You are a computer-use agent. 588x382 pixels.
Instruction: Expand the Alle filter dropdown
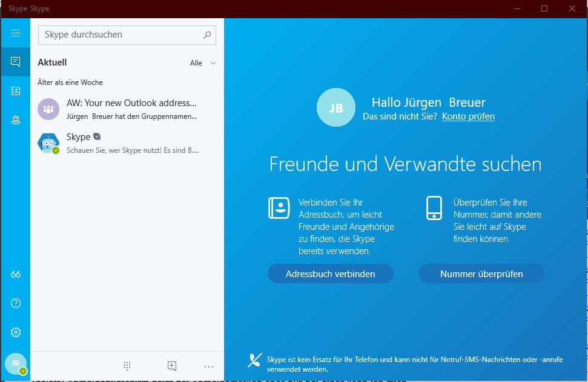(203, 63)
